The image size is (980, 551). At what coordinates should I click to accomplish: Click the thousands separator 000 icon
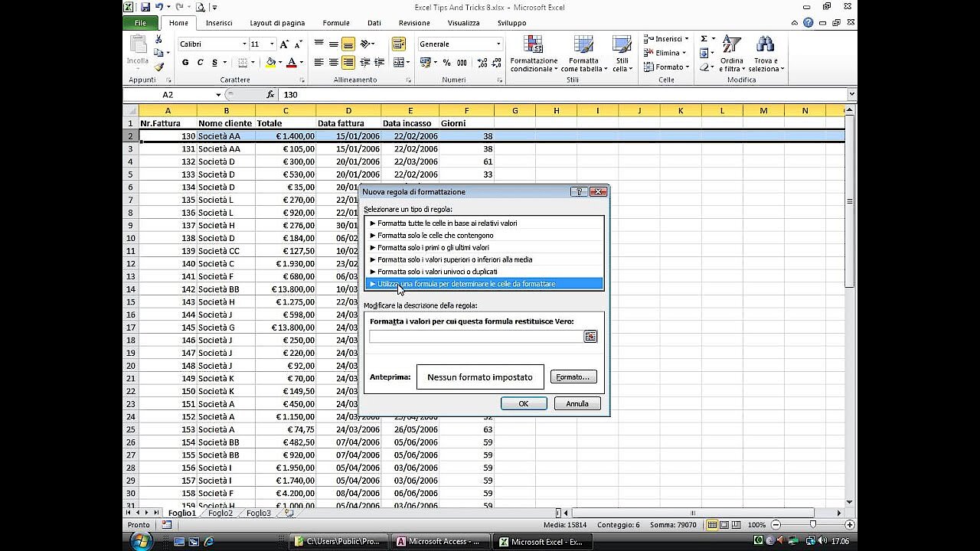(462, 63)
